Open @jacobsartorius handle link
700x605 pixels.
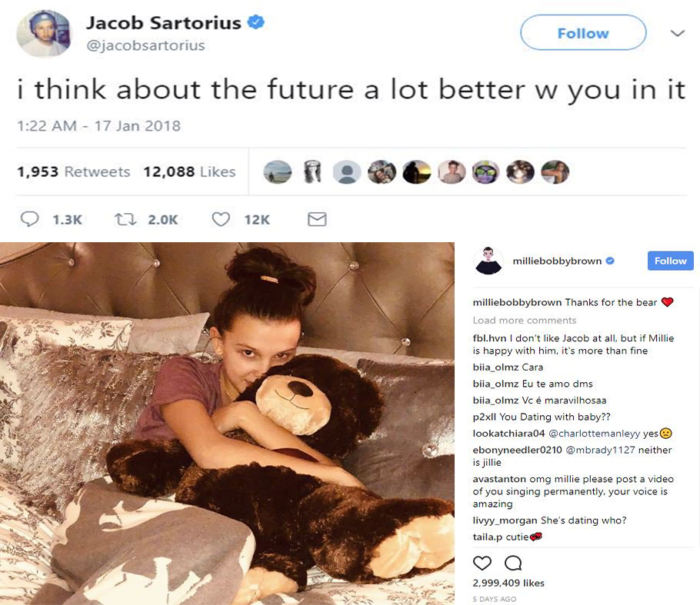pyautogui.click(x=145, y=45)
